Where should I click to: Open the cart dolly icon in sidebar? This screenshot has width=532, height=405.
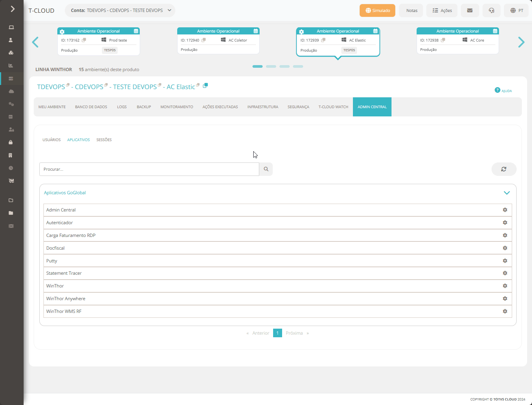click(11, 181)
